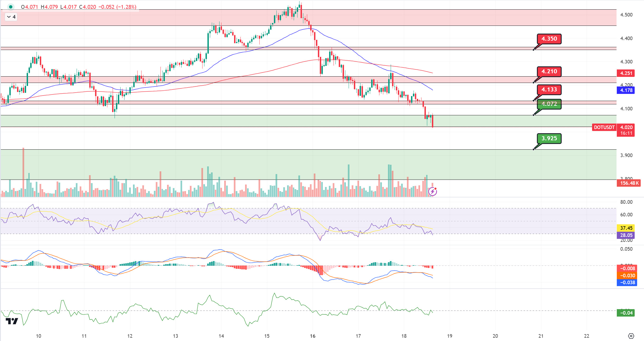Click the High value H4.079
This screenshot has width=644, height=341.
coord(49,7)
